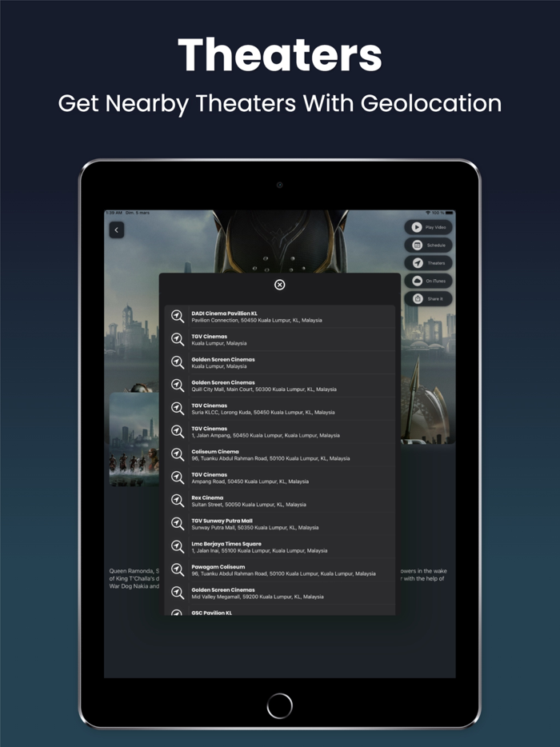Click locate icon for DADI Cinema Pavillion KL
Screen dimensions: 560x747
[178, 317]
